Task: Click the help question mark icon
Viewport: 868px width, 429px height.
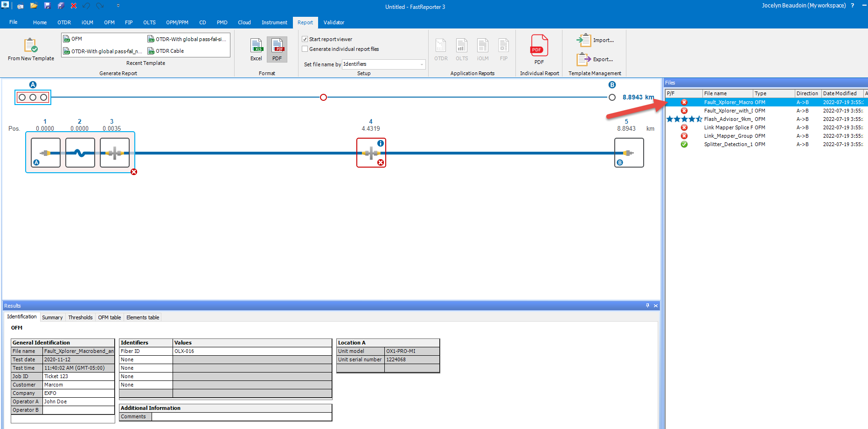Action: pos(853,6)
